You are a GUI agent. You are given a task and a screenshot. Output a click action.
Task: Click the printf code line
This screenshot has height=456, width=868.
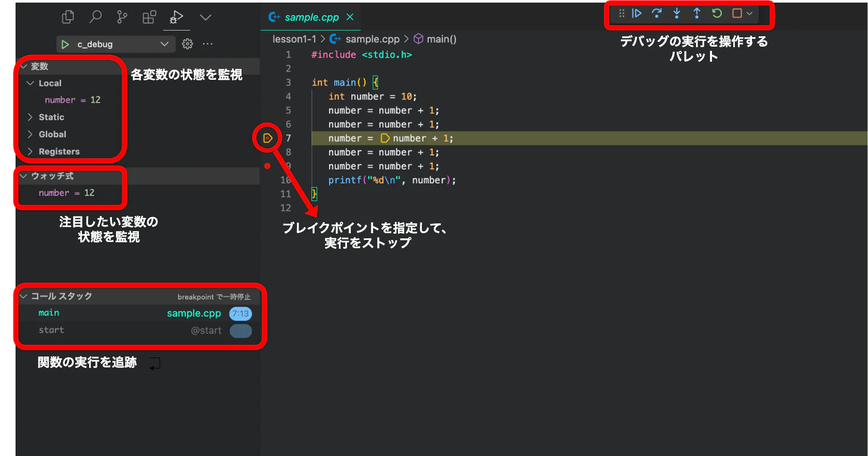pos(392,180)
